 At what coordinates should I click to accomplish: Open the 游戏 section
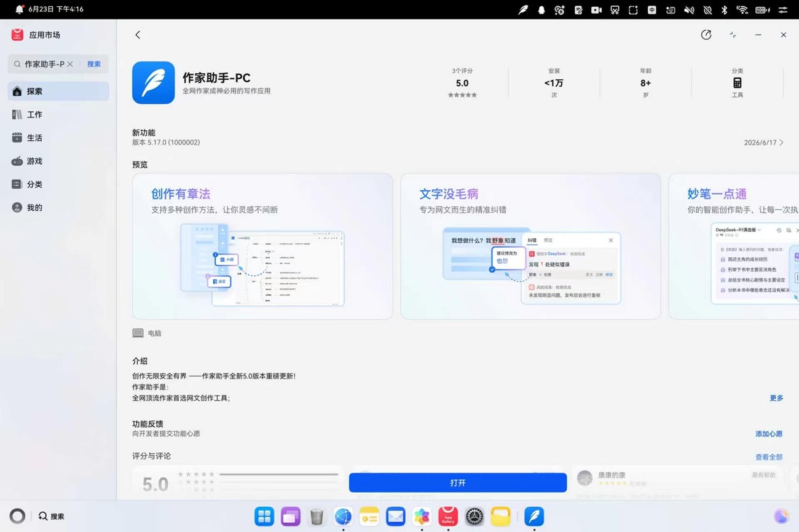pyautogui.click(x=58, y=161)
